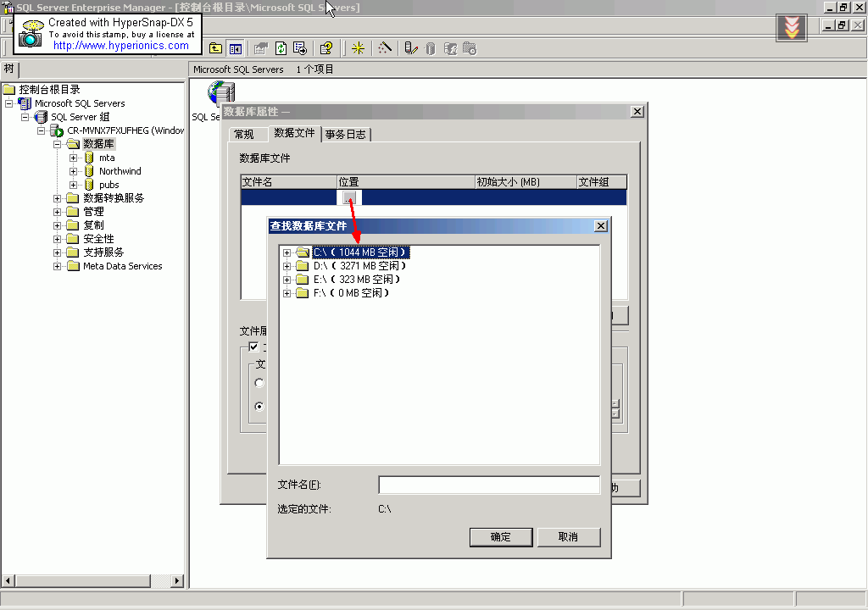Click the Microsoft SQL Servers tree icon
The image size is (868, 610).
coord(25,103)
